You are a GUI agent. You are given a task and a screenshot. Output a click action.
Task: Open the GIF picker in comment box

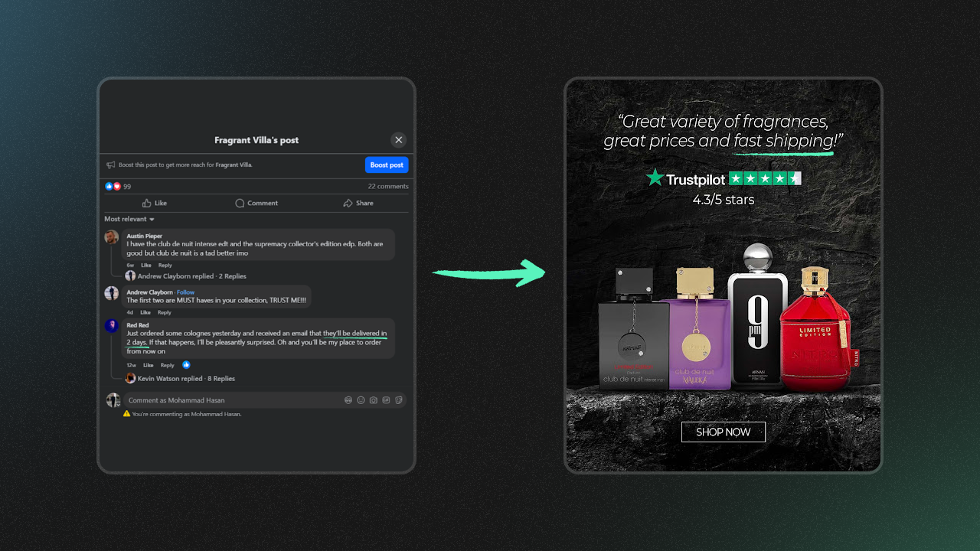[x=386, y=400]
